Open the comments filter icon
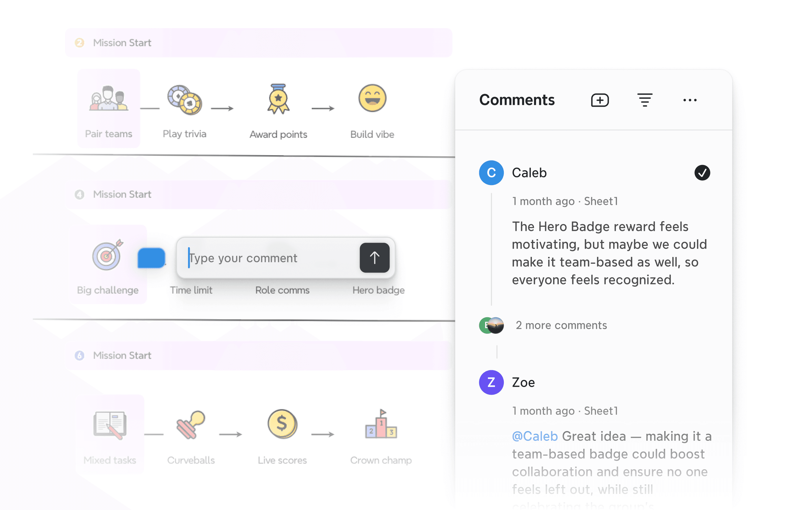The width and height of the screenshot is (812, 510). [x=644, y=100]
